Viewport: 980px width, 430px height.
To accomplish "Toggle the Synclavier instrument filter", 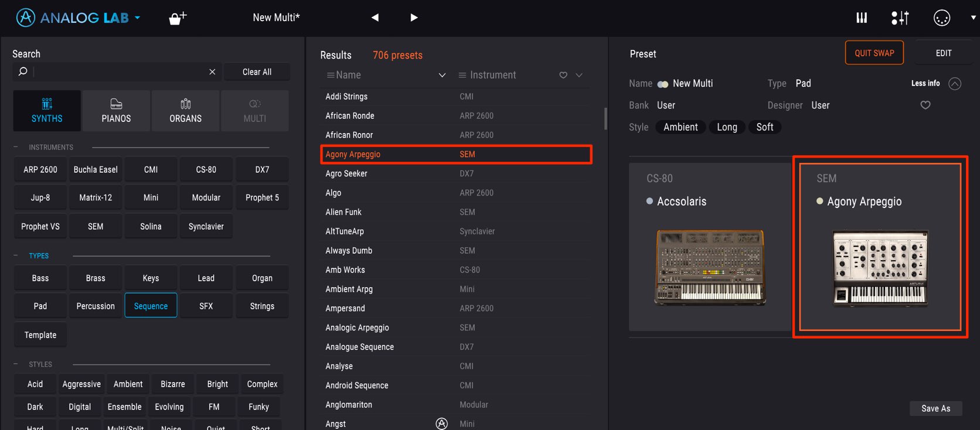I will tap(206, 226).
